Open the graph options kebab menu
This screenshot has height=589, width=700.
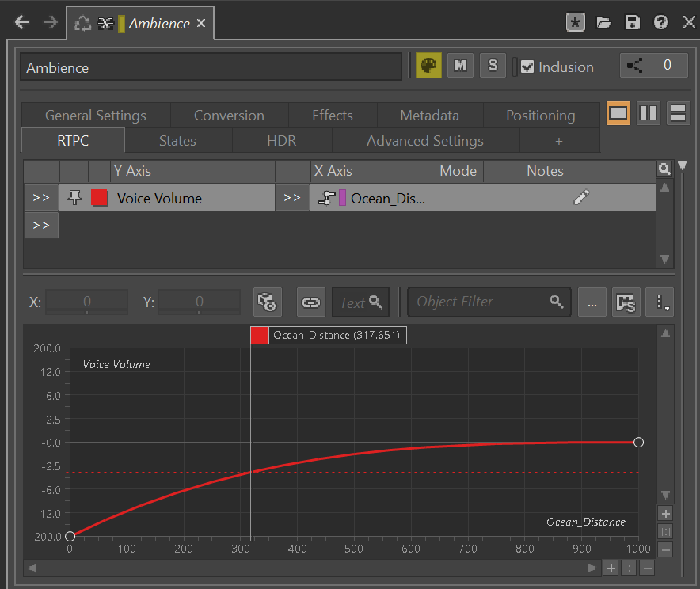coord(660,302)
